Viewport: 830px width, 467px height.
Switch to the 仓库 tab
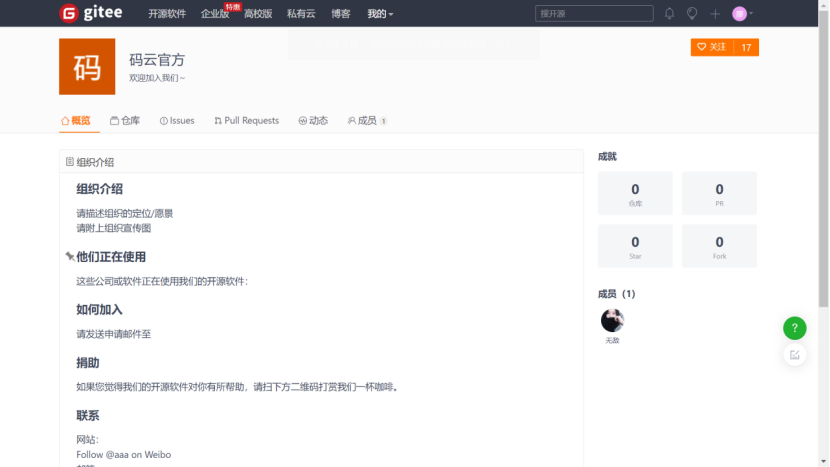pyautogui.click(x=125, y=121)
